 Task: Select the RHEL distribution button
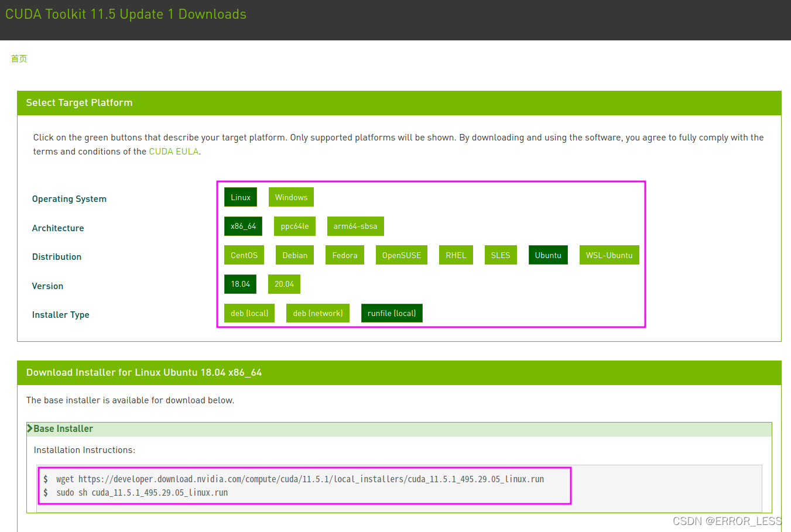pos(456,255)
